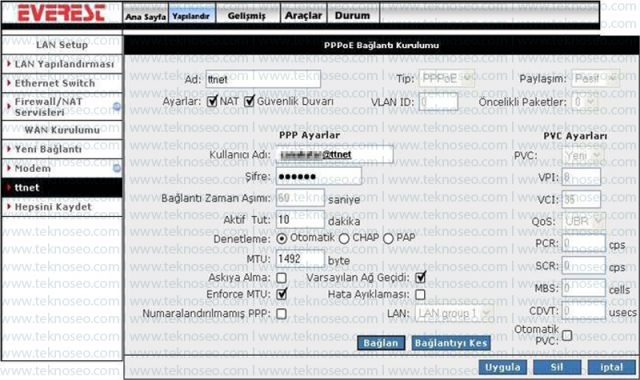640x380 pixels.
Task: Toggle the Güvenlik Duvarı checkbox
Action: click(249, 101)
